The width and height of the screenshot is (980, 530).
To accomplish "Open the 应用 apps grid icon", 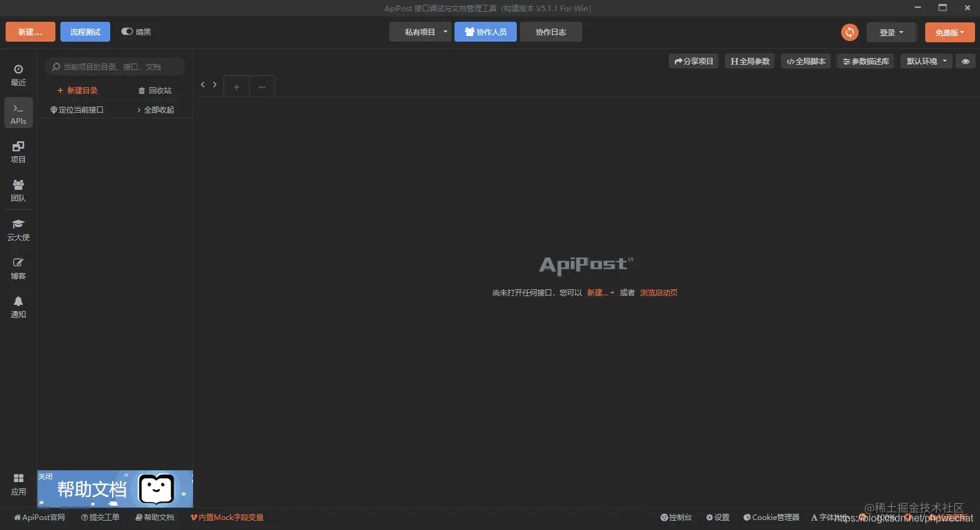I will point(18,484).
